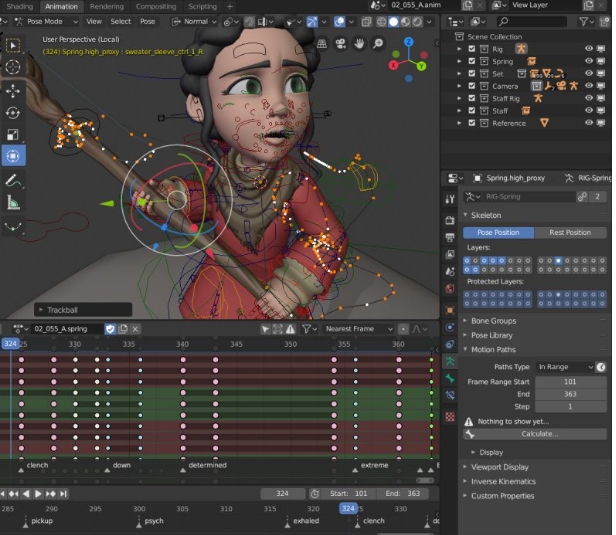Switch to the Compositing workspace tab
616x535 pixels.
point(156,6)
